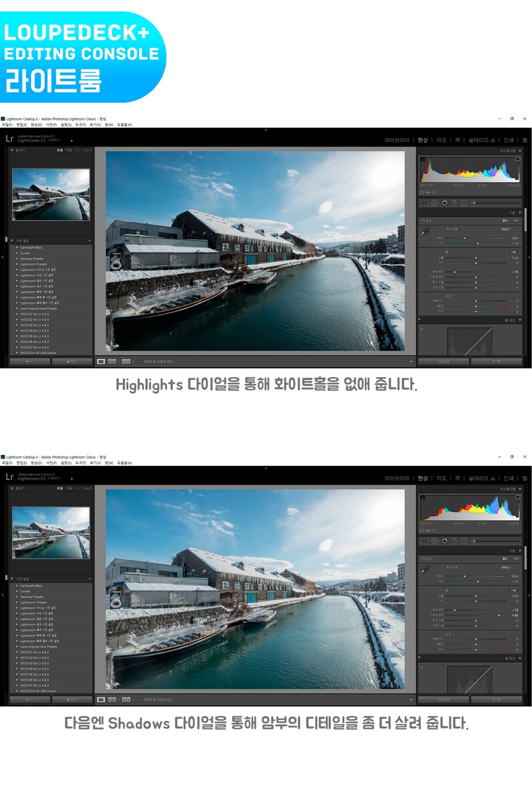Add new preset with plus icon, upper window

tap(89, 241)
